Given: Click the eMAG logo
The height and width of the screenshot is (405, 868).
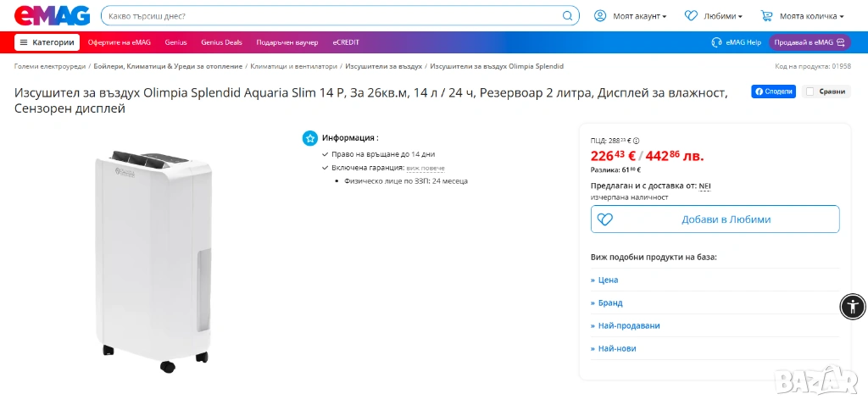Looking at the screenshot, I should point(49,15).
